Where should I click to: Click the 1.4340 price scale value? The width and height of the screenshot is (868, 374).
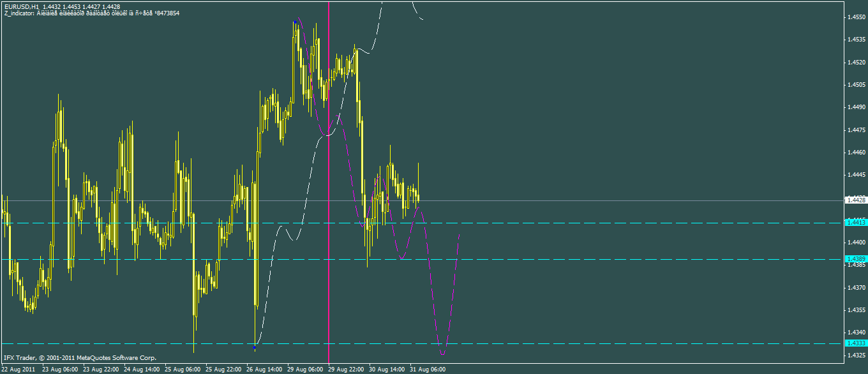[x=856, y=333]
